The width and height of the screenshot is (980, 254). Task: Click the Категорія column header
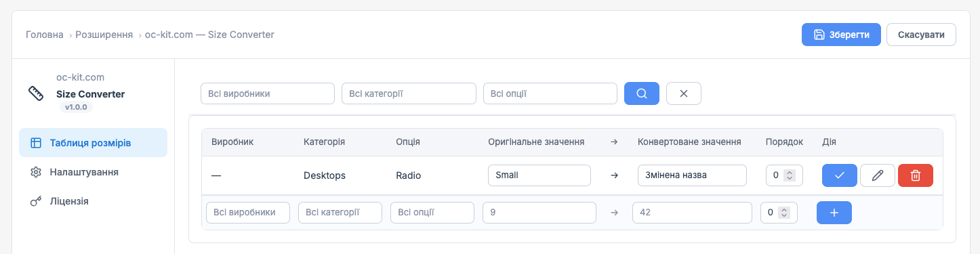click(325, 142)
